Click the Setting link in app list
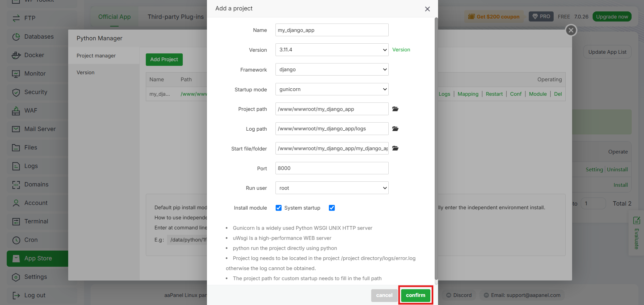This screenshot has width=644, height=305. (x=594, y=170)
